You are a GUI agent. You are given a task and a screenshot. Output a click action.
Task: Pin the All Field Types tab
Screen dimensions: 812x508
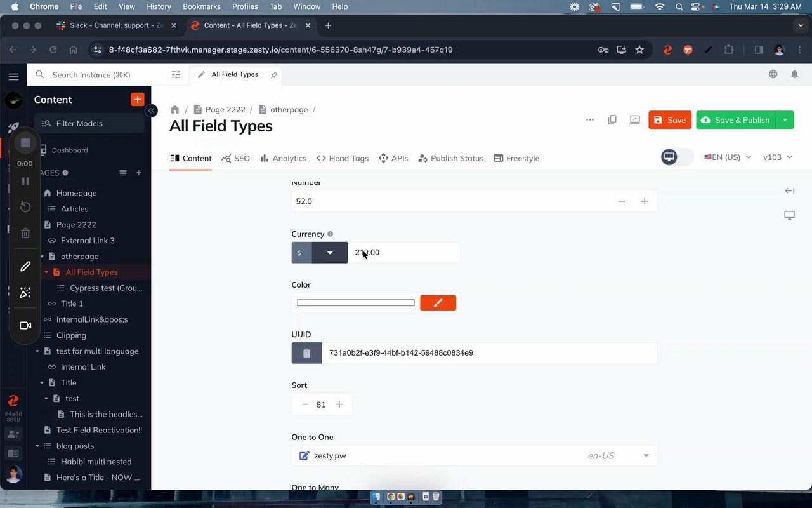click(x=274, y=75)
